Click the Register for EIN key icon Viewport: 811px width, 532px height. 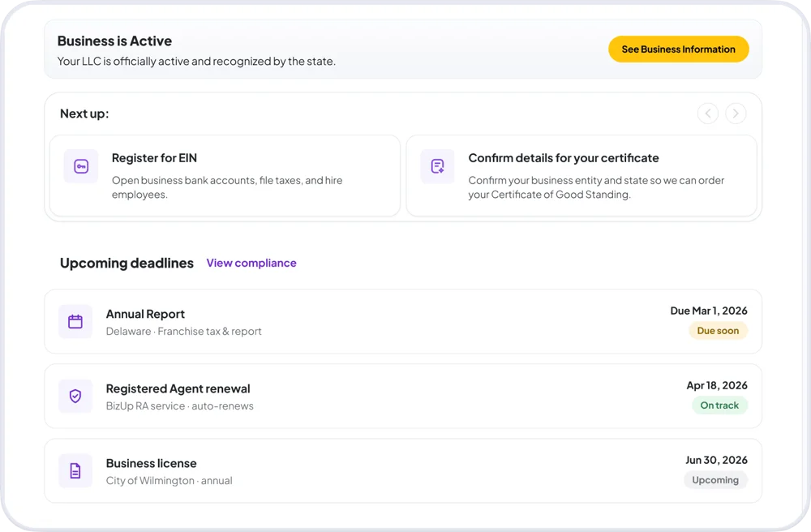click(81, 166)
